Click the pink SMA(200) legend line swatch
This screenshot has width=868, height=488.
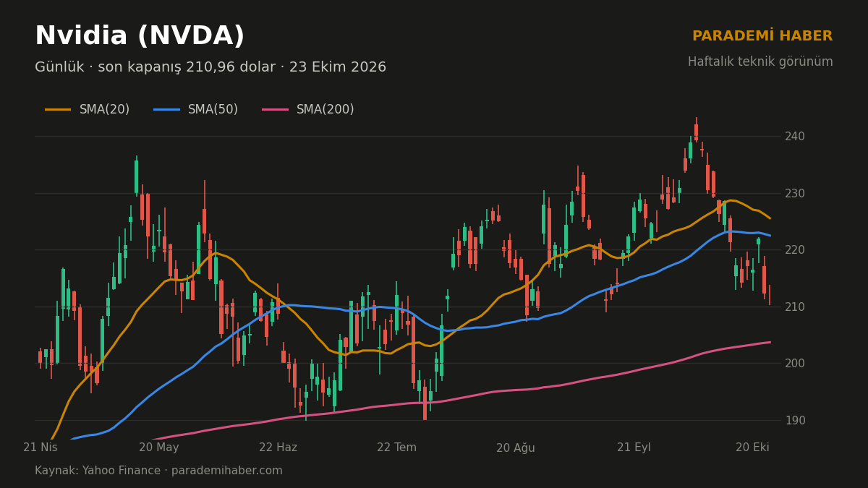[275, 110]
